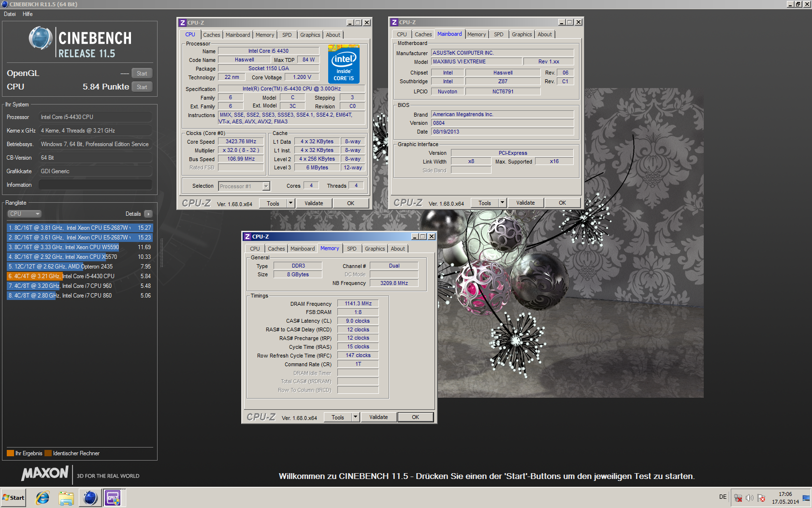This screenshot has width=812, height=508.
Task: Switch to CPU tab in Memory CPU-Z window
Action: (255, 249)
